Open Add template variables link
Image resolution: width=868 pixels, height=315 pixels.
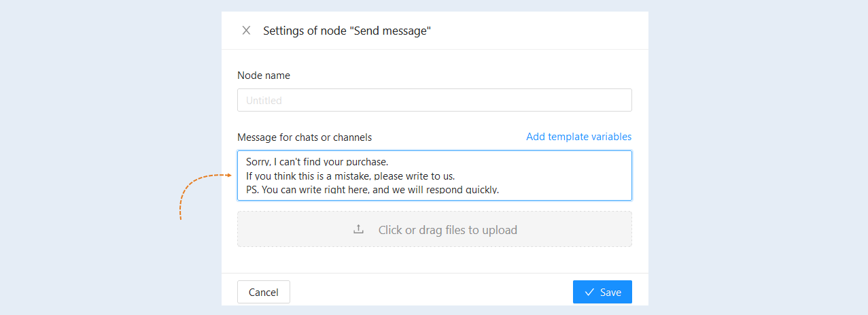pyautogui.click(x=578, y=137)
